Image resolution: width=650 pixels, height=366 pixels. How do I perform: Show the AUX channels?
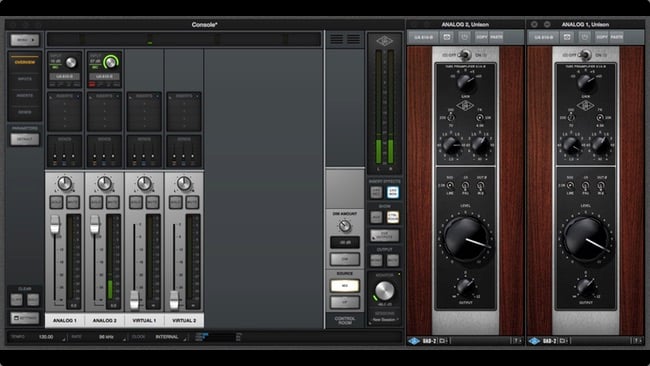point(376,217)
